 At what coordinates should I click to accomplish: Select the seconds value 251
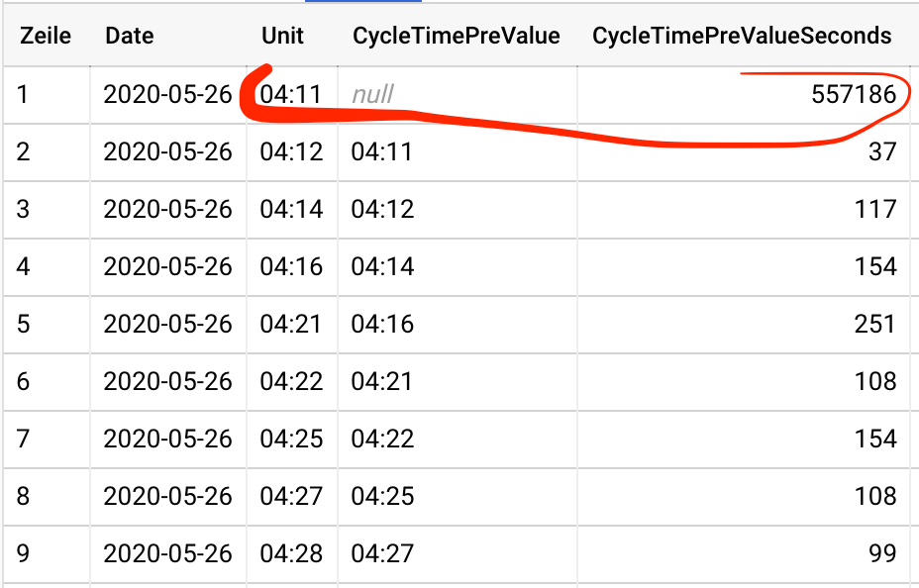pos(874,324)
